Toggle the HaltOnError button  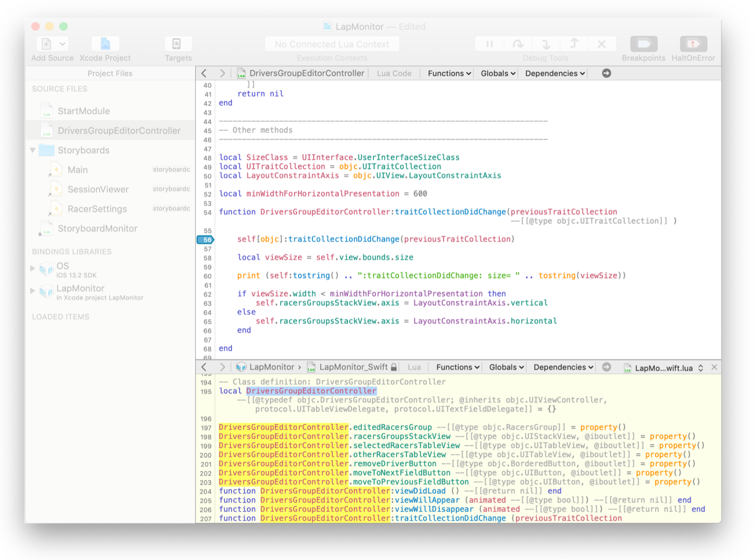[x=693, y=44]
